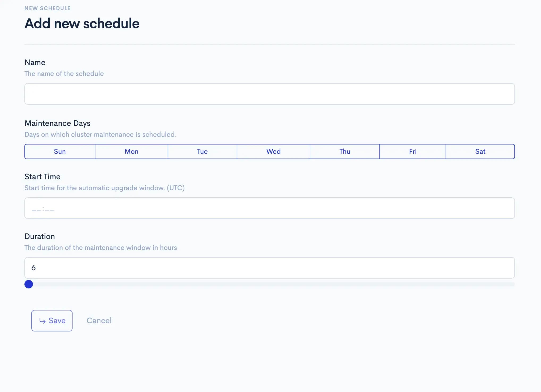Screen dimensions: 541x392
Task: Click the Cancel link
Action: click(99, 321)
